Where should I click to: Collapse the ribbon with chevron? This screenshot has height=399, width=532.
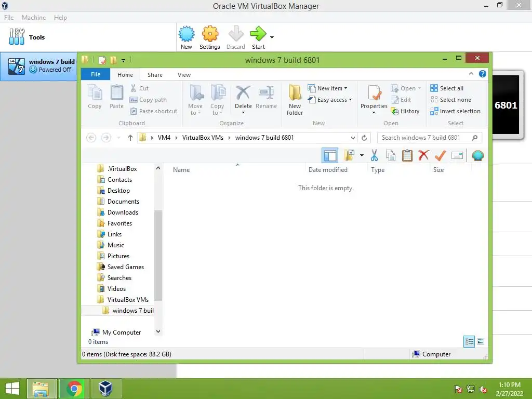[471, 74]
